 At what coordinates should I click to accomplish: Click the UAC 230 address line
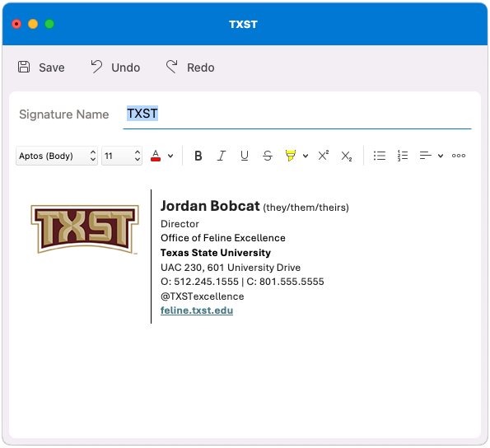pyautogui.click(x=231, y=268)
